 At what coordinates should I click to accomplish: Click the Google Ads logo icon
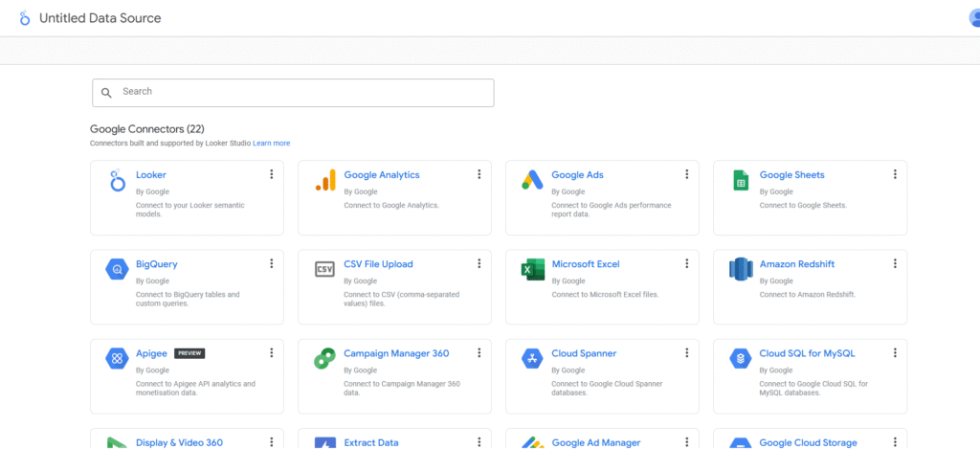click(x=532, y=180)
